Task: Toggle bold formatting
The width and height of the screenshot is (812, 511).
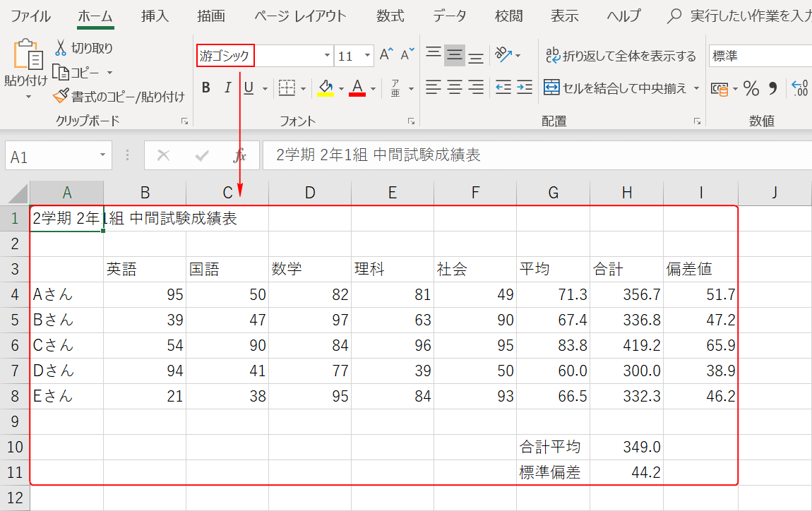Action: pos(205,88)
